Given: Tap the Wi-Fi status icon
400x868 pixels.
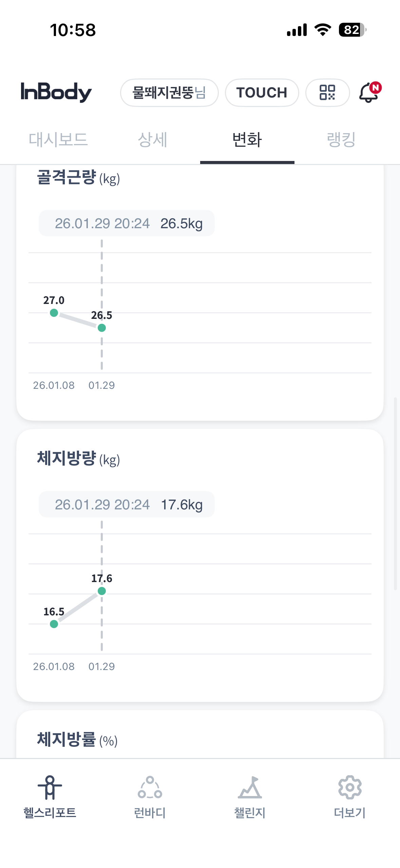Looking at the screenshot, I should pyautogui.click(x=323, y=30).
